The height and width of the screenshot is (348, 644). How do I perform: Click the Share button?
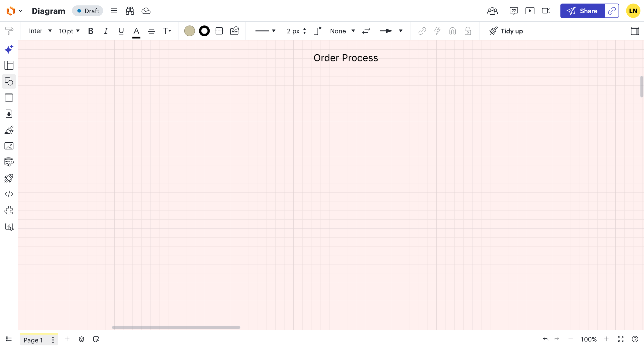pos(582,11)
